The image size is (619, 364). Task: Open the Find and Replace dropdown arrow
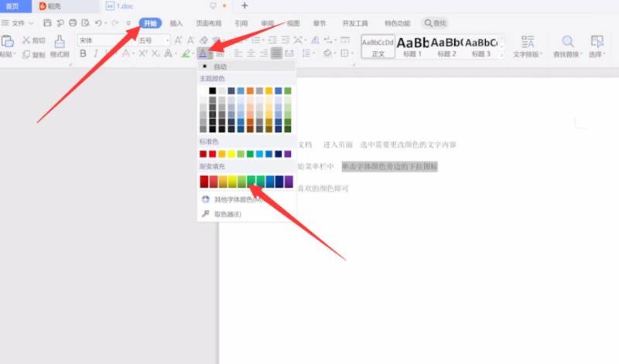pos(582,54)
